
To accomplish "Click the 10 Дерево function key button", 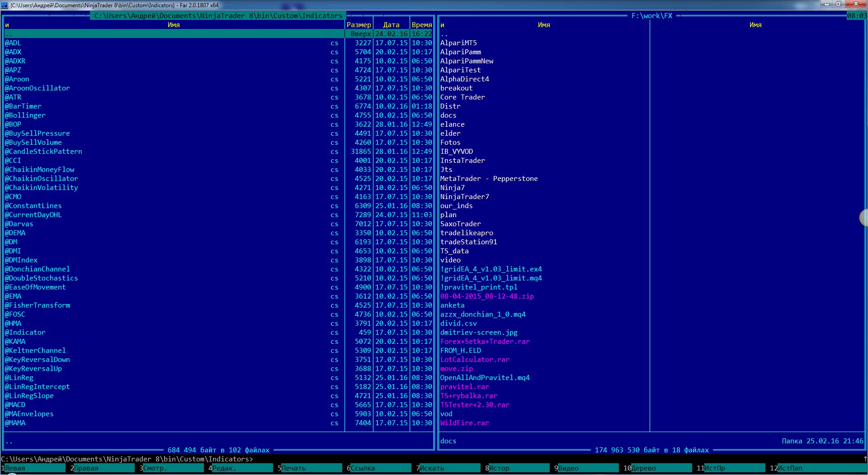I will [657, 468].
